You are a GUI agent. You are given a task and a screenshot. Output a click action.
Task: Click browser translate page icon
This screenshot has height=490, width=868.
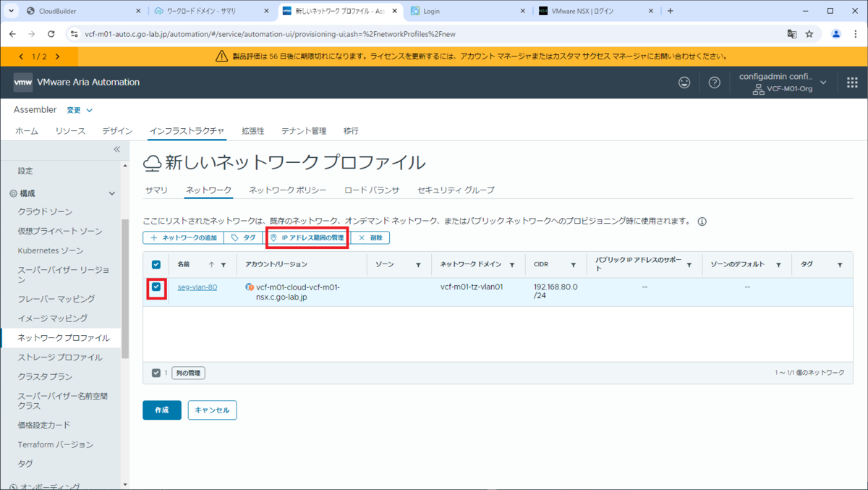point(792,34)
